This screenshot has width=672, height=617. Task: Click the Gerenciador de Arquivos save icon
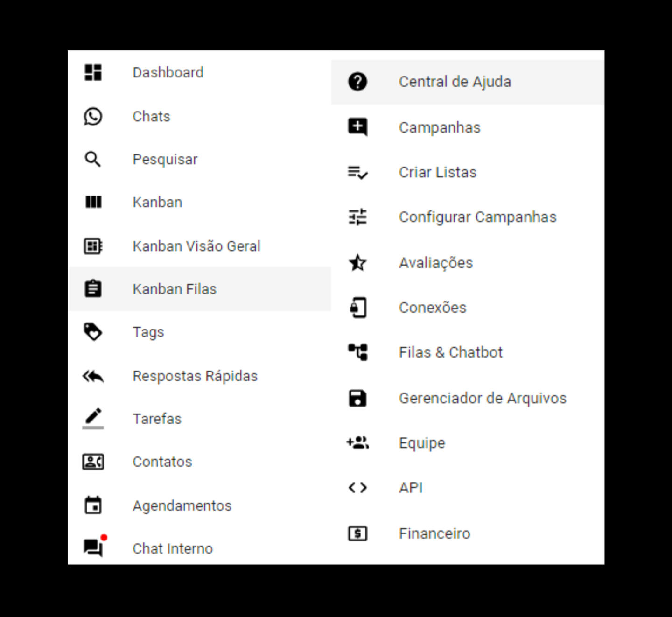click(x=357, y=398)
